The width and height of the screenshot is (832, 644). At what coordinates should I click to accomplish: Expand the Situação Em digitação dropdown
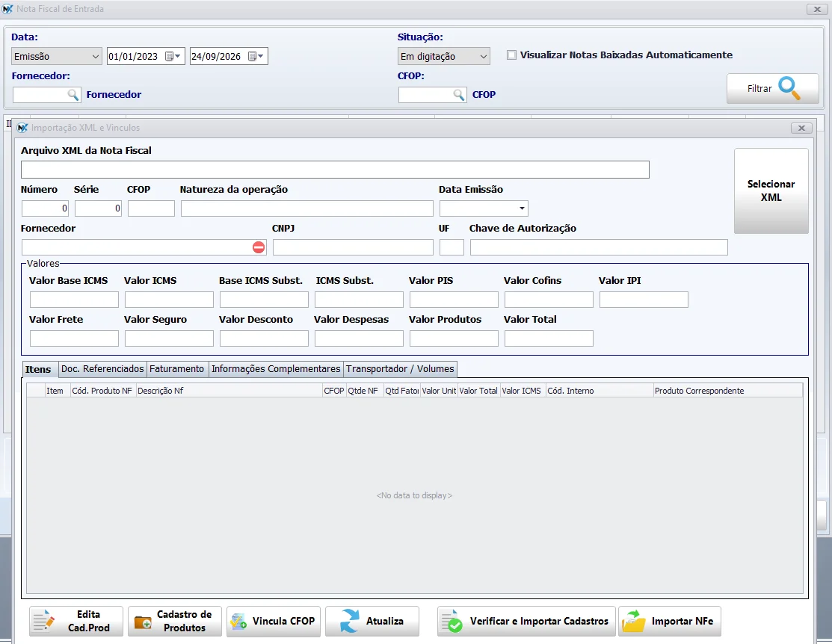click(484, 56)
